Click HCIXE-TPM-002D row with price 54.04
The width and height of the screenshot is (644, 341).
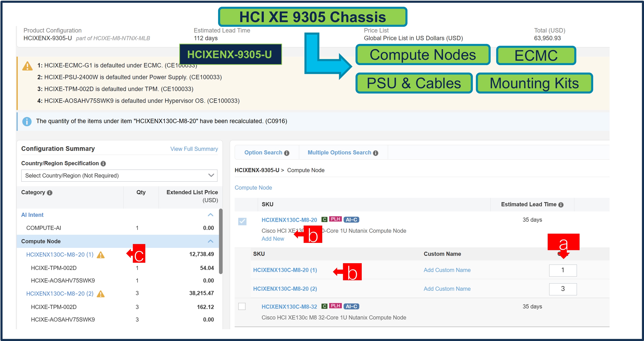[x=118, y=268]
